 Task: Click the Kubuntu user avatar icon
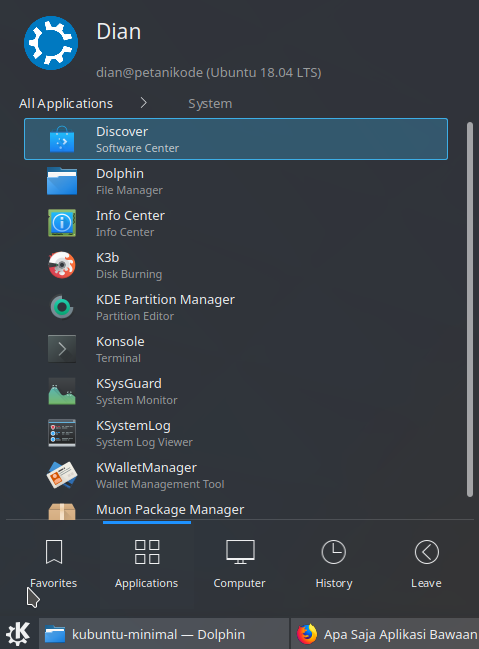point(51,43)
